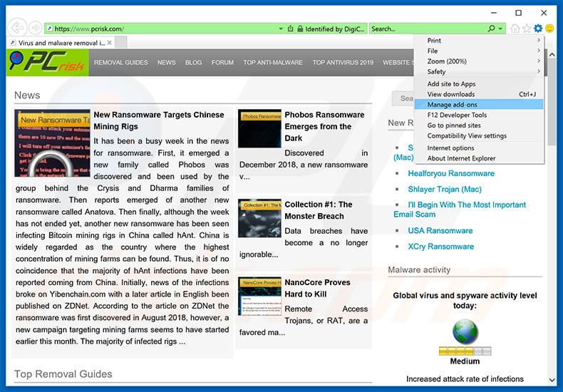Open Compatibility View settings
Screen dimensions: 563x392
point(479,136)
